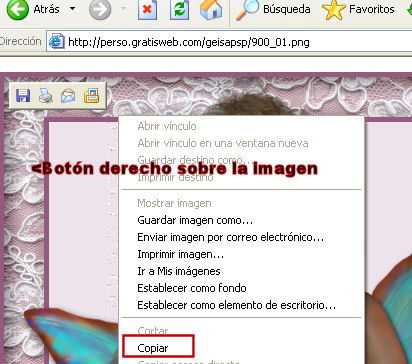Refresh the page with green arrows icon

click(x=179, y=9)
